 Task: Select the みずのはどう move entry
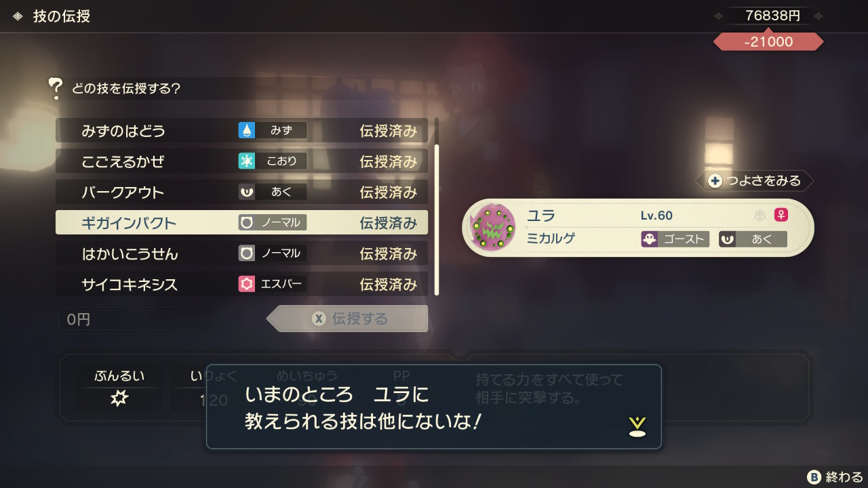[x=241, y=130]
